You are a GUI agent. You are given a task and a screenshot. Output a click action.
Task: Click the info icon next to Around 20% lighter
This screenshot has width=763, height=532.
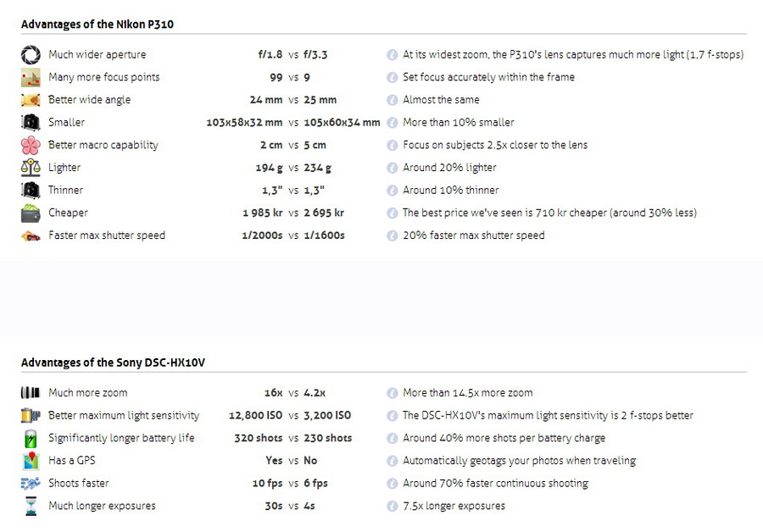point(393,168)
